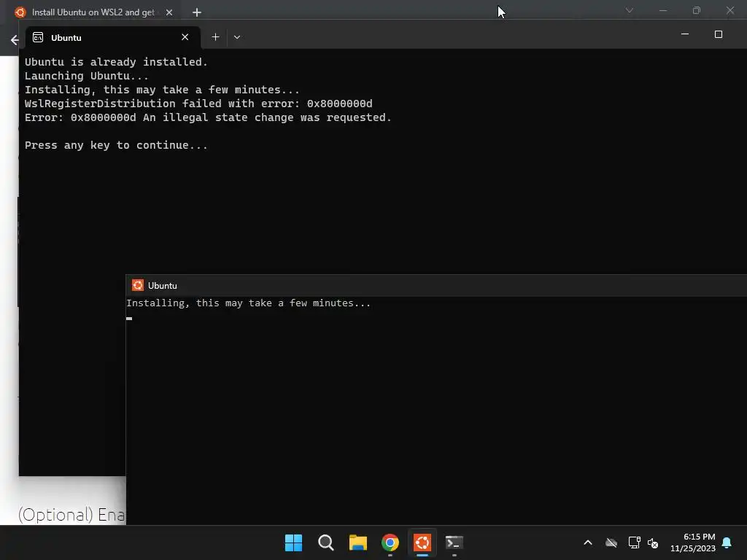This screenshot has width=747, height=560.
Task: Open network status tray icon
Action: 634,542
